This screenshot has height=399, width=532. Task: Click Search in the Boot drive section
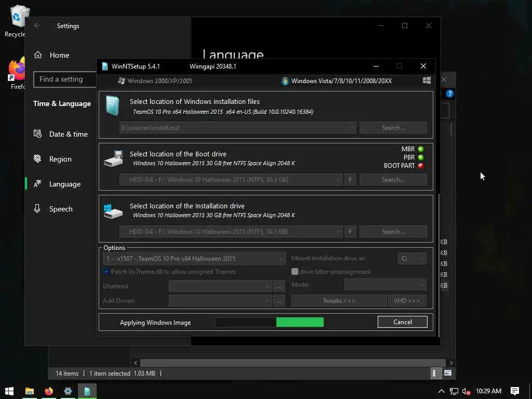[393, 179]
